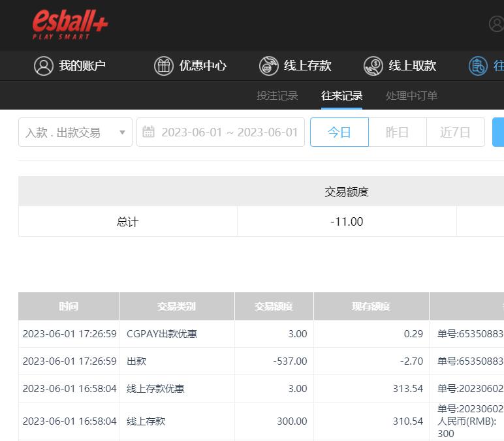Click timestamp in CGPAY出款优惠 row
Viewport: 504px width, 441px height.
(69, 334)
